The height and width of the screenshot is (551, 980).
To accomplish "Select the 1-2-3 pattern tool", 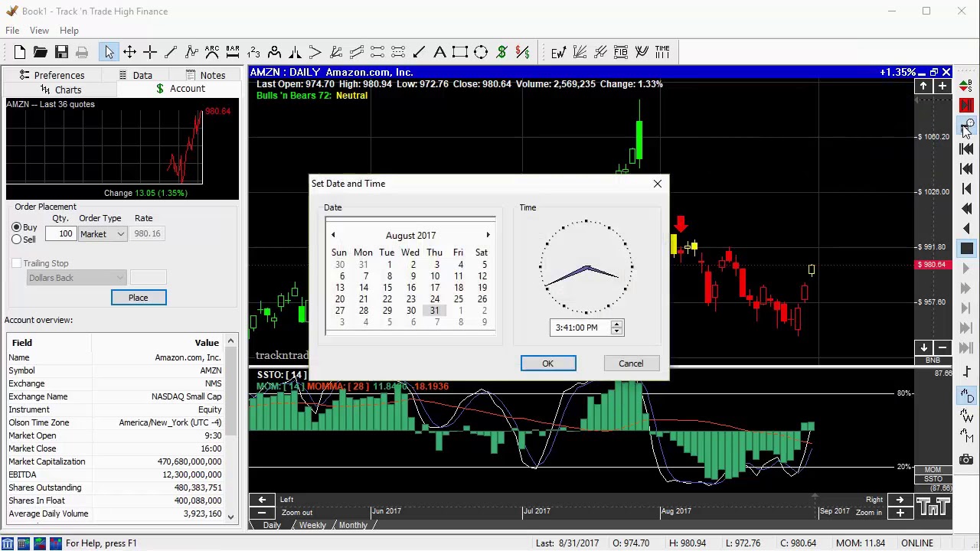I will [x=253, y=52].
